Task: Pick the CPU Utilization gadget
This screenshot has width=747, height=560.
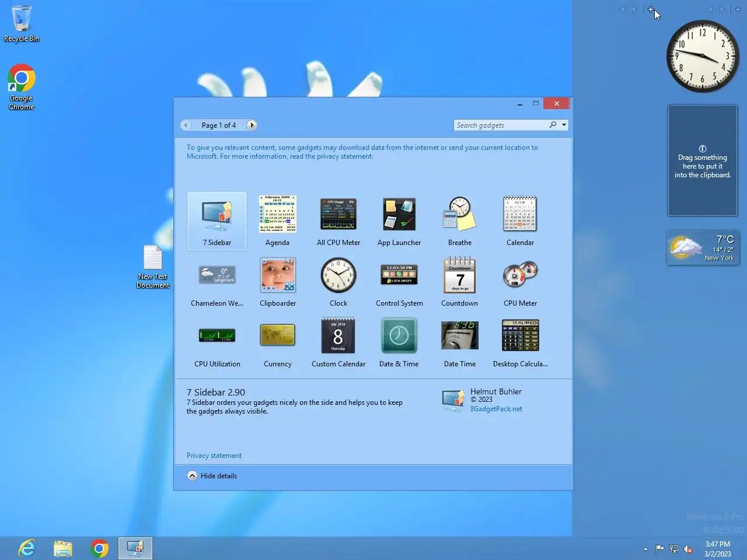Action: [217, 342]
